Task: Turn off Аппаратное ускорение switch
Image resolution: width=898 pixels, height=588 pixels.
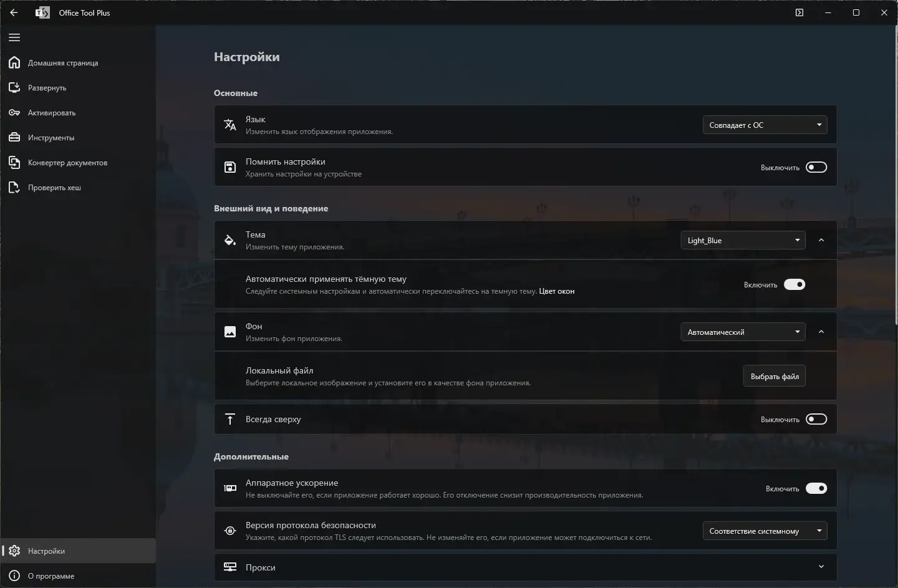Action: pos(816,488)
